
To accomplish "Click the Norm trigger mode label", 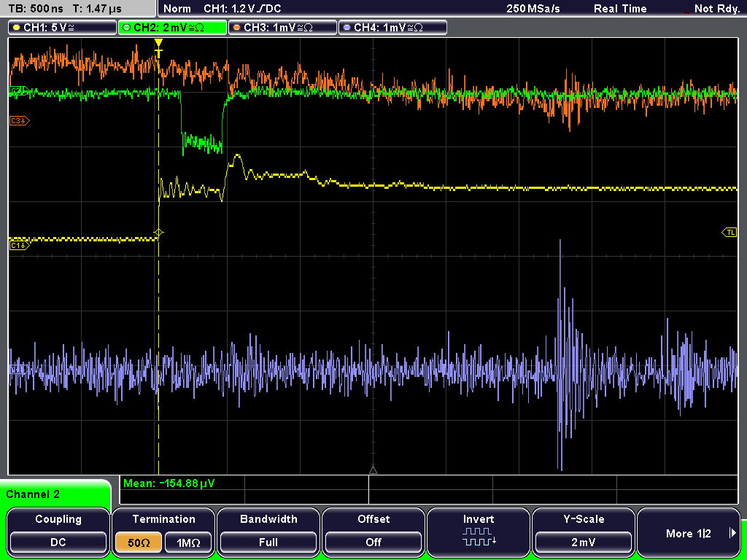I will point(177,9).
